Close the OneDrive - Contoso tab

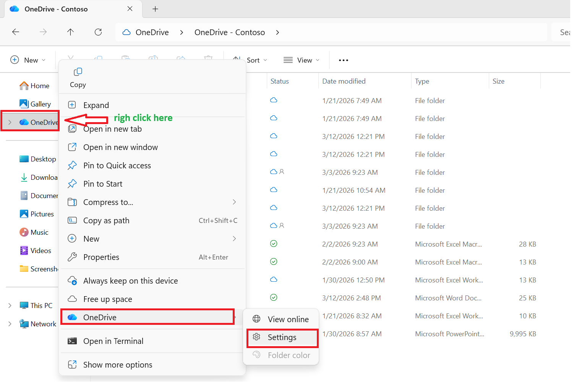pos(130,9)
